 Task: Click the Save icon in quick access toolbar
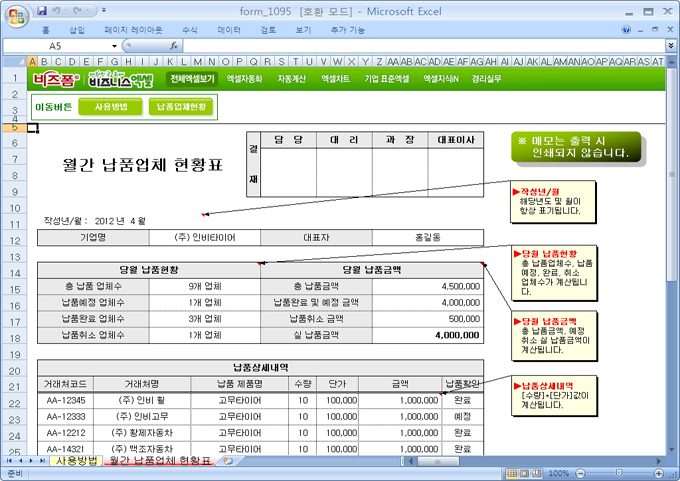point(42,10)
